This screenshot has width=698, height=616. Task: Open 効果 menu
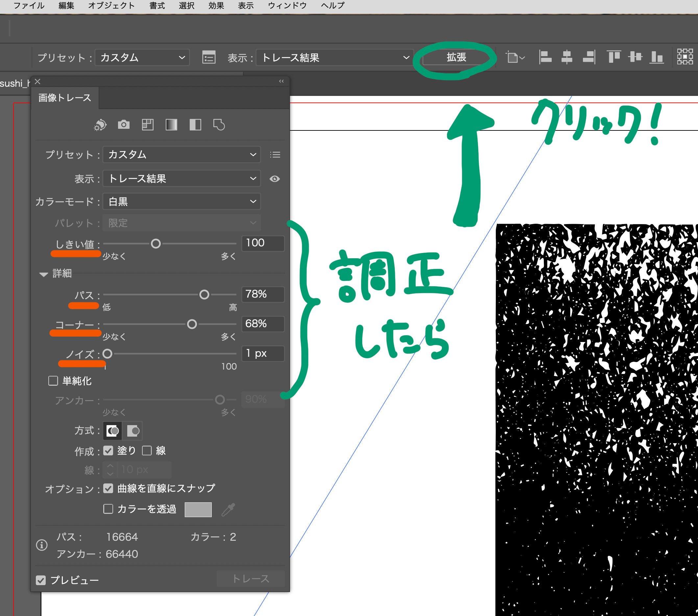pyautogui.click(x=216, y=6)
